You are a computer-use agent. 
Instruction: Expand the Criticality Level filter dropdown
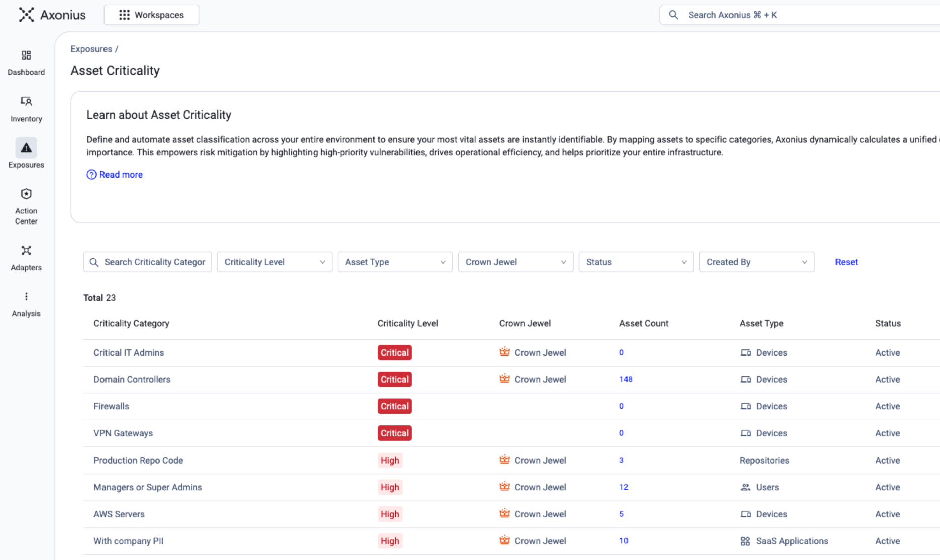(274, 262)
